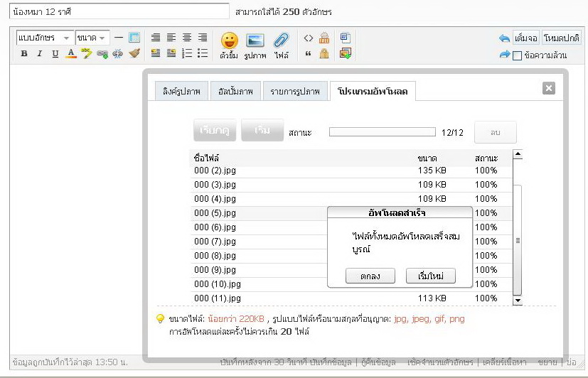Center align the text
This screenshot has height=378, width=588.
click(x=187, y=38)
